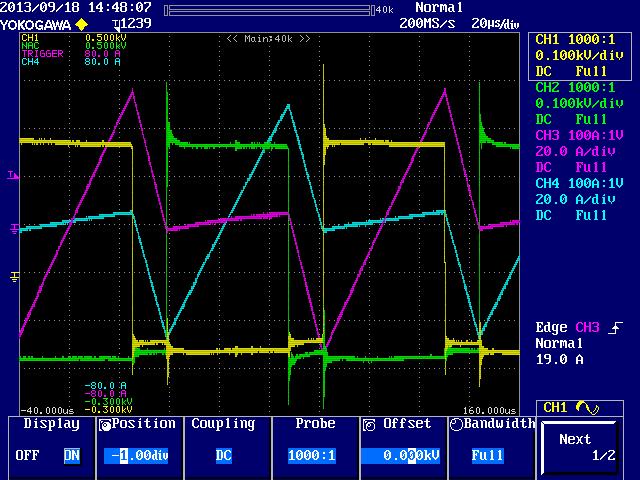Click the 20µs/div time base
Viewport: 640px width, 480px height.
coord(495,23)
